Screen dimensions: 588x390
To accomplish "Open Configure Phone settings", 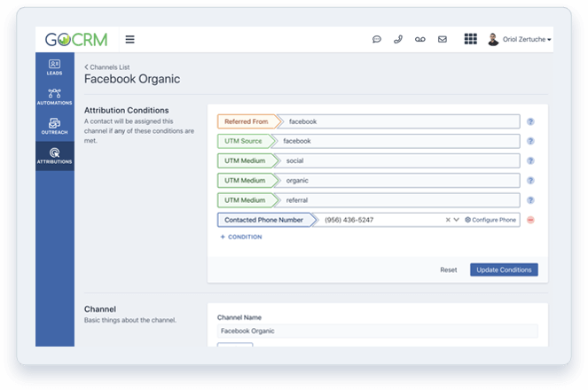I will tap(490, 220).
